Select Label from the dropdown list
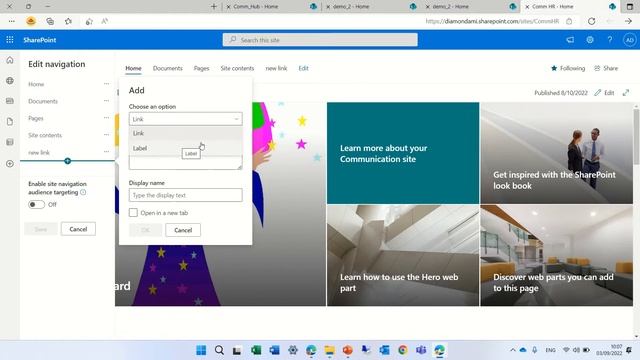The height and width of the screenshot is (360, 640). [x=186, y=148]
